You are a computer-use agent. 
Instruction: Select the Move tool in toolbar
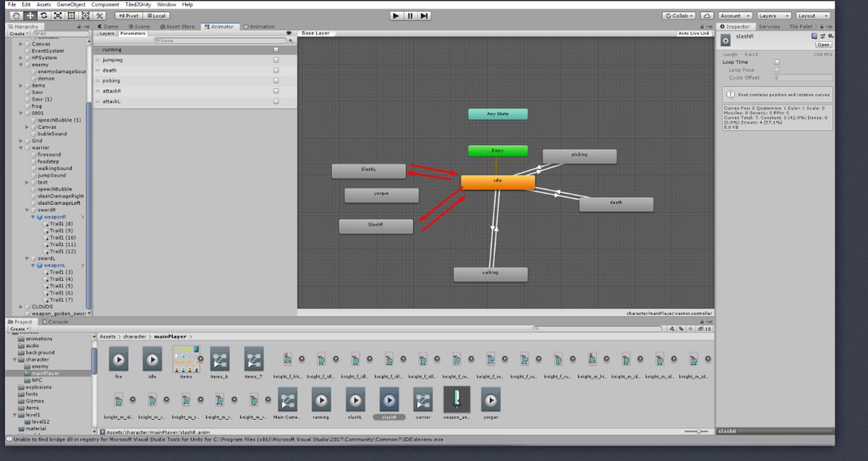pos(30,15)
